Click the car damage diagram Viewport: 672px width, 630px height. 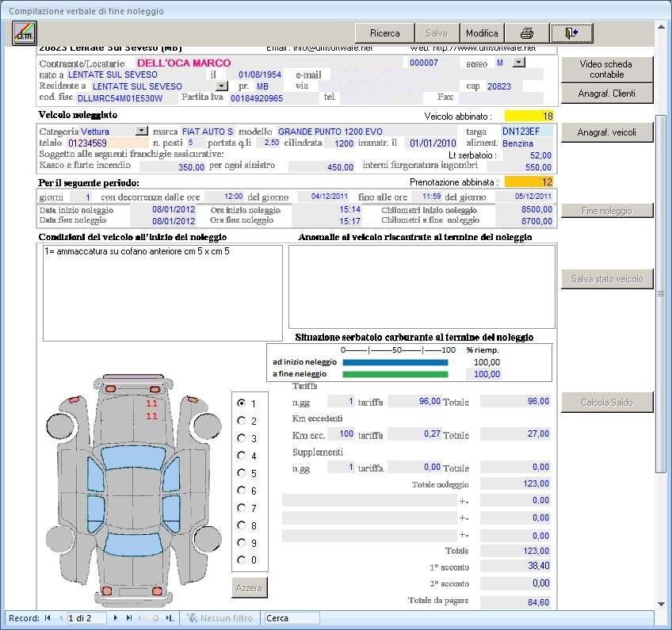[134, 491]
